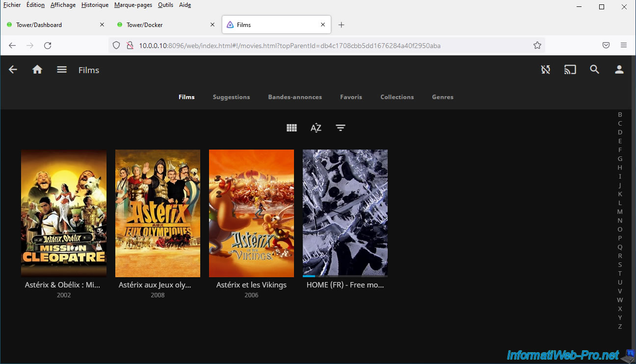636x364 pixels.
Task: Click the Jellyfin home icon
Action: 37,70
